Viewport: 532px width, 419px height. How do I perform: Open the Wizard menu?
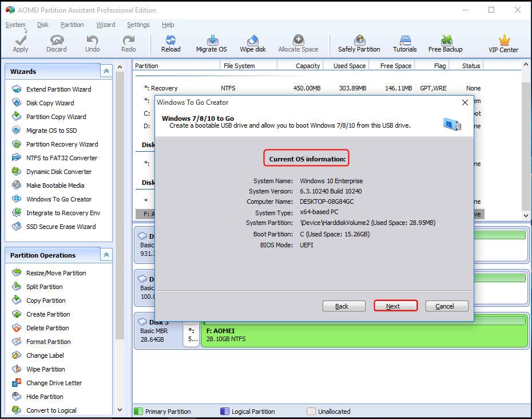[x=105, y=25]
